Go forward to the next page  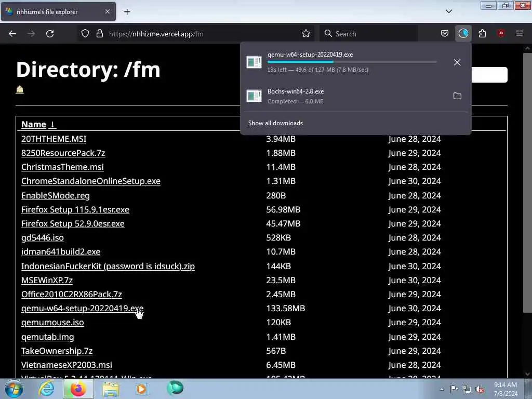point(31,34)
